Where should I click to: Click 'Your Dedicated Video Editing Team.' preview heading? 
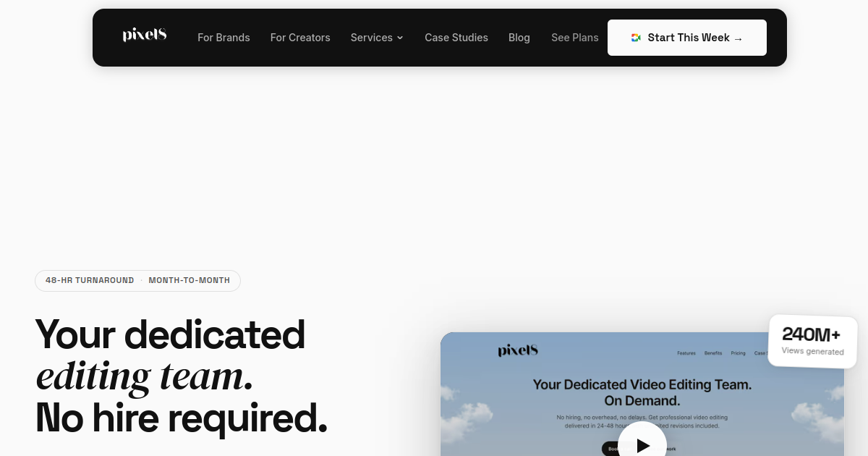642,384
